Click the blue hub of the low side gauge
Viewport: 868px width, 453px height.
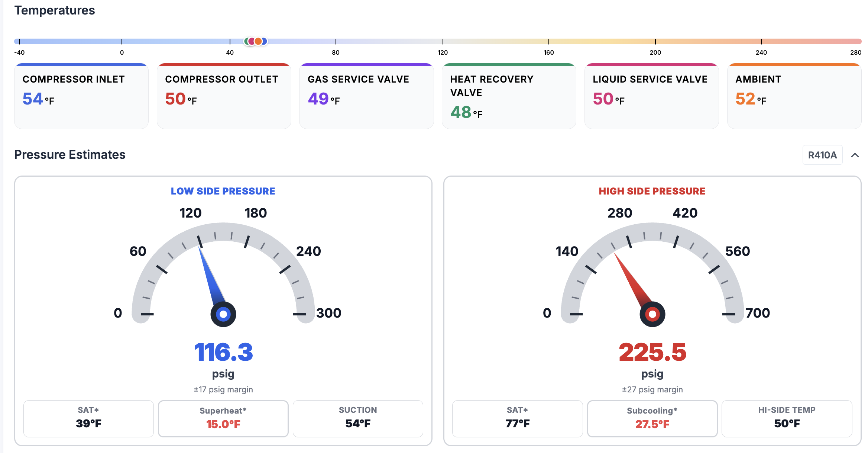pyautogui.click(x=223, y=314)
